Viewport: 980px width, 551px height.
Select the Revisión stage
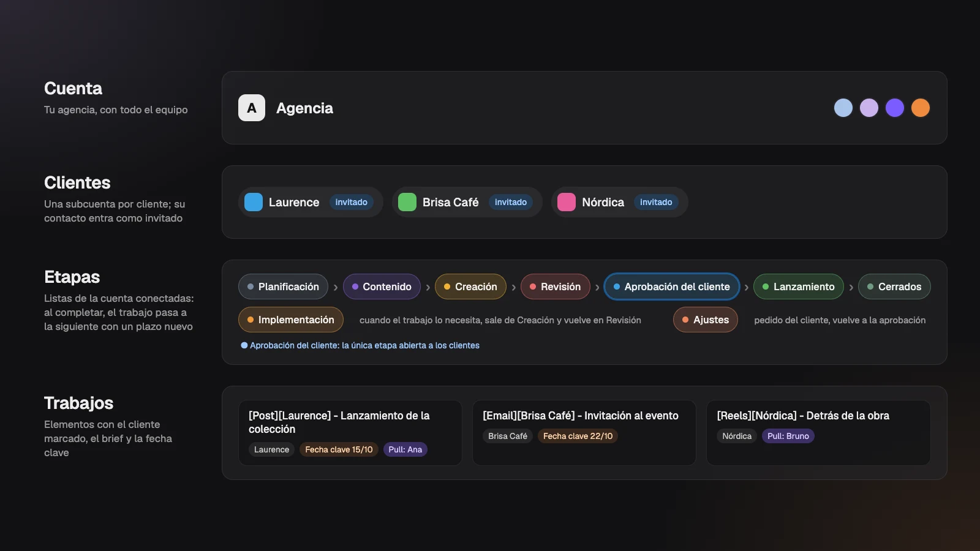(x=556, y=287)
